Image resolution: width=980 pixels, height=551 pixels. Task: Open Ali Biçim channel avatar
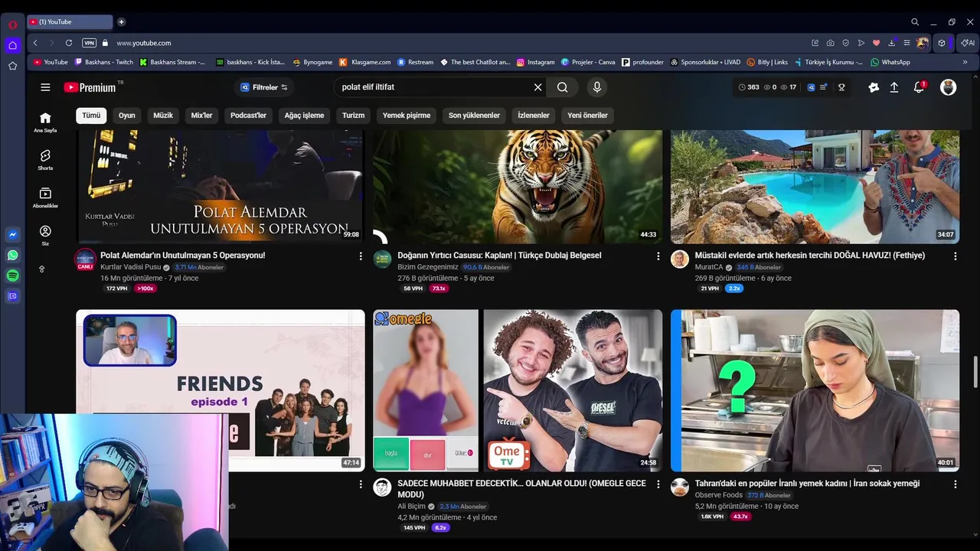(x=382, y=487)
